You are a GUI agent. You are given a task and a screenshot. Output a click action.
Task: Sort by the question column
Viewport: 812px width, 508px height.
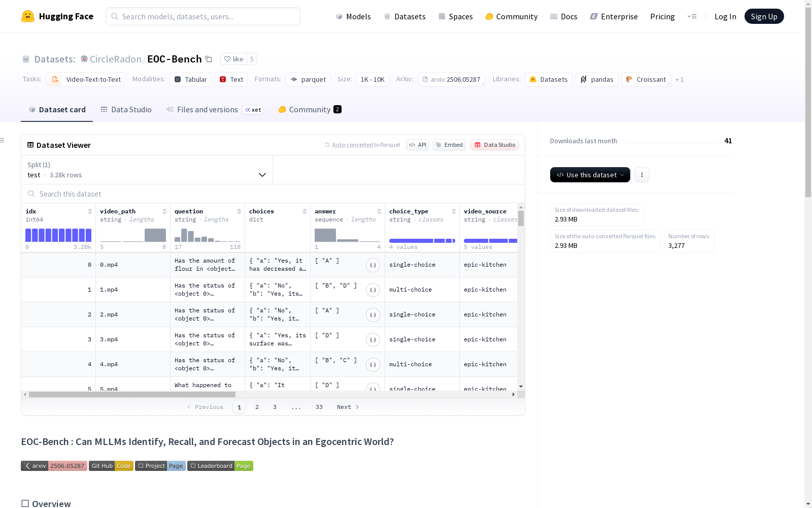click(x=239, y=211)
